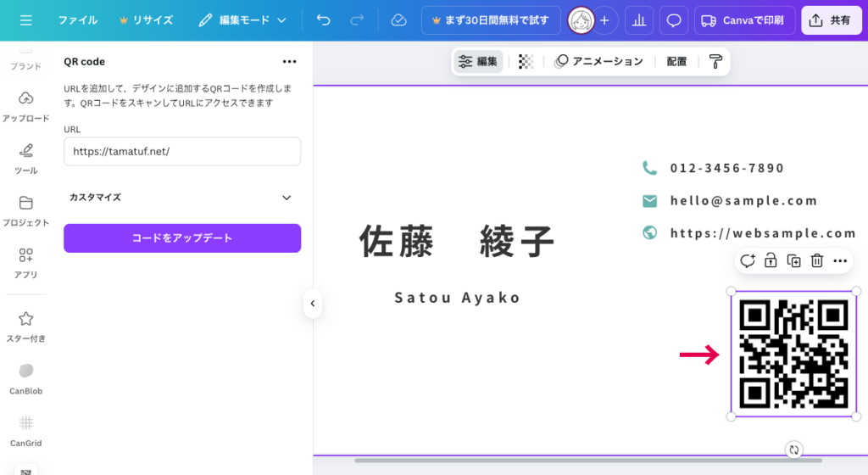
Task: Open the ツール sidebar panel
Action: coord(25,159)
